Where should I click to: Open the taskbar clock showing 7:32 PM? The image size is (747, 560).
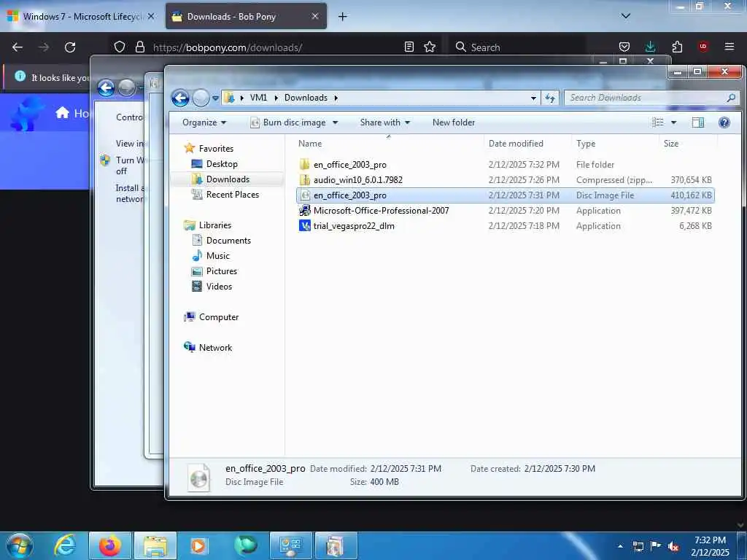click(x=710, y=546)
